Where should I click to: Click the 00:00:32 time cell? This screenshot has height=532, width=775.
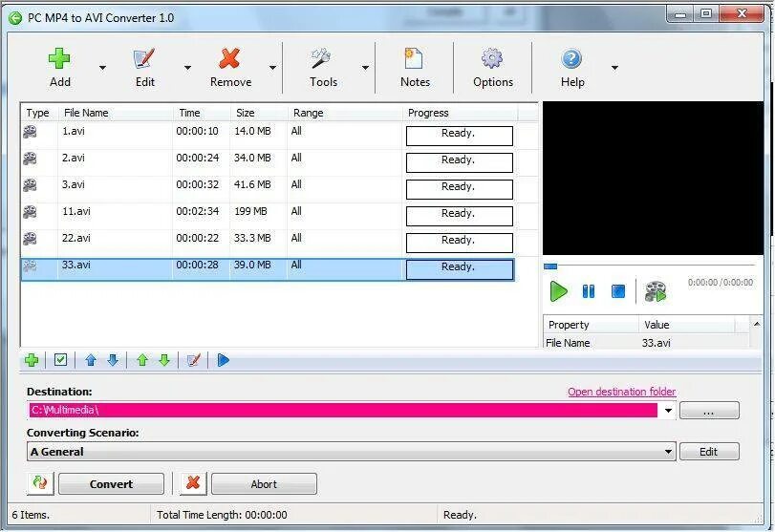(x=197, y=184)
